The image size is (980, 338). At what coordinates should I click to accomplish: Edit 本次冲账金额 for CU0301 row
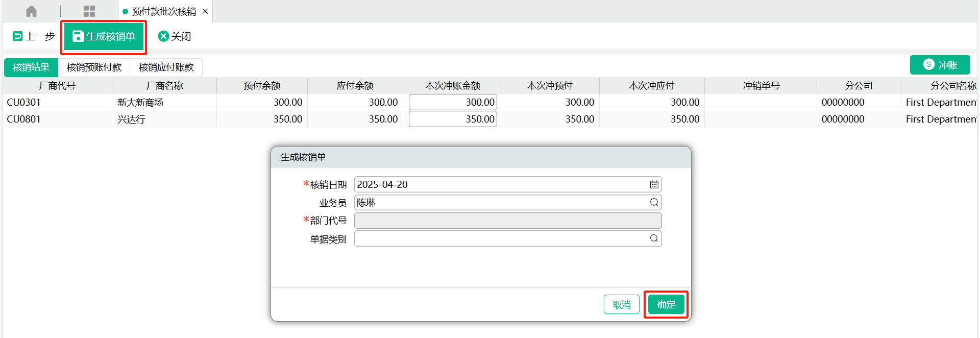(453, 102)
